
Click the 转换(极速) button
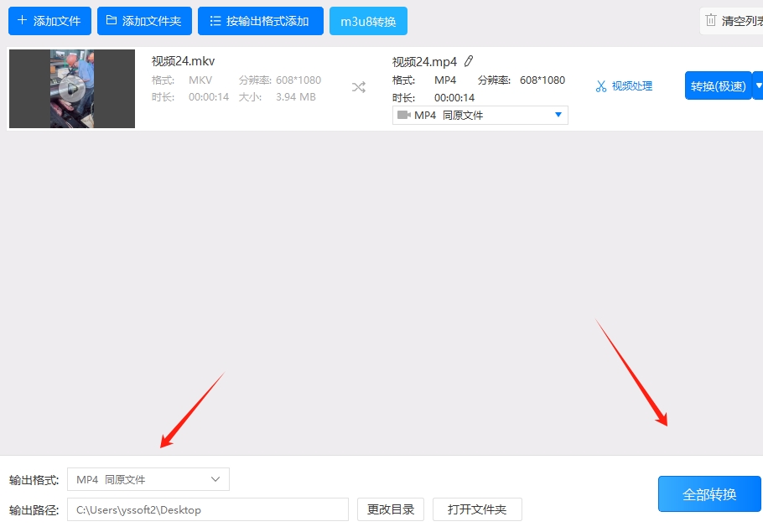[719, 85]
